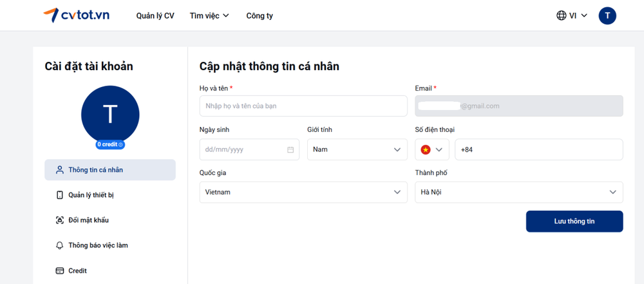Viewport: 644px width, 284px height.
Task: Click the card icon beside Credit
Action: pos(60,271)
